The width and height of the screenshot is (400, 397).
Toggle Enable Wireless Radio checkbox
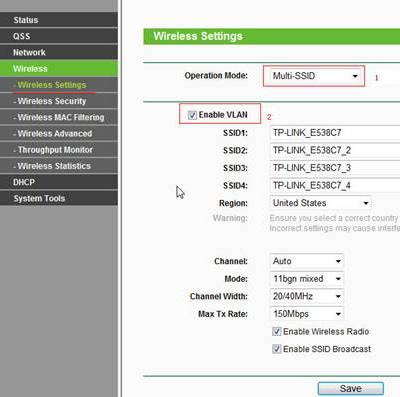[x=277, y=331]
